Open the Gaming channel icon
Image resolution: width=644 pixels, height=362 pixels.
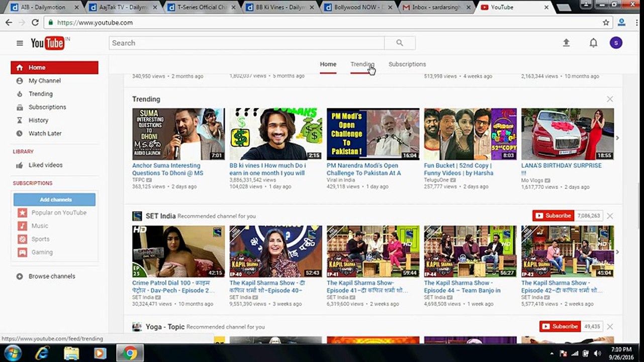tap(22, 252)
